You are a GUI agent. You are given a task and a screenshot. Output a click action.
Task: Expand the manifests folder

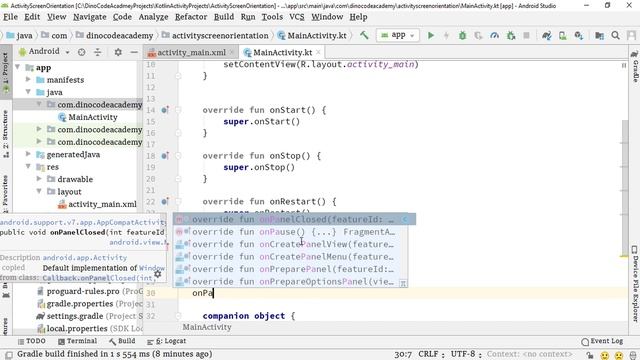pyautogui.click(x=28, y=79)
